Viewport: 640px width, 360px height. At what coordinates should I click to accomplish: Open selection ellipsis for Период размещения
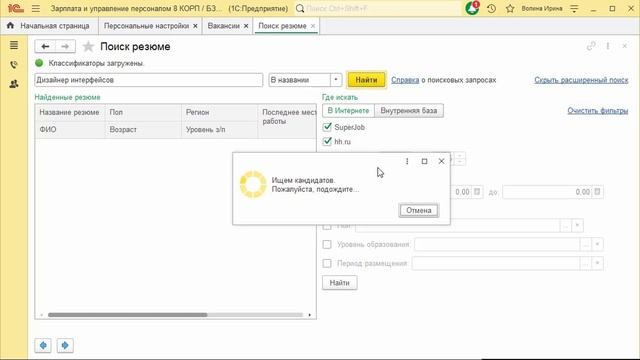pyautogui.click(x=586, y=263)
